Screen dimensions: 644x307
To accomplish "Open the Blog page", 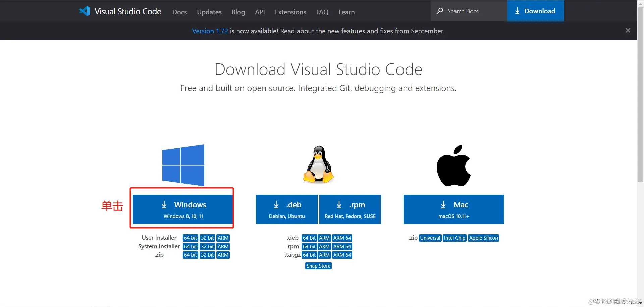I will (238, 12).
